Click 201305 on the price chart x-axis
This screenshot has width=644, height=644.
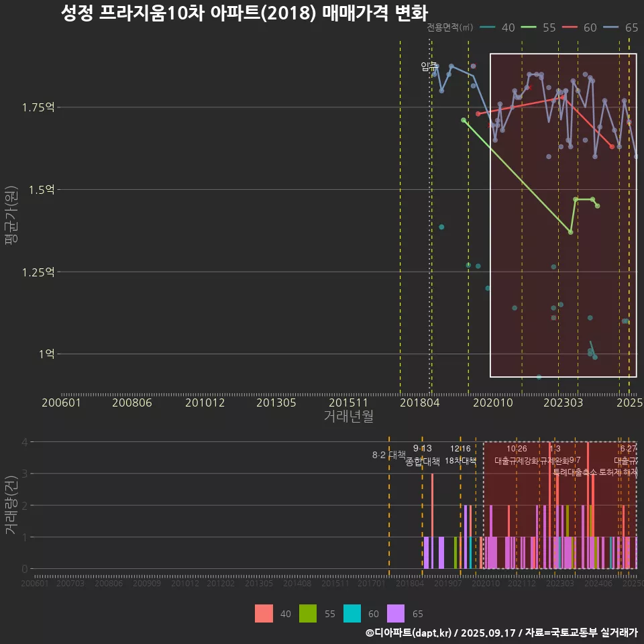(276, 402)
